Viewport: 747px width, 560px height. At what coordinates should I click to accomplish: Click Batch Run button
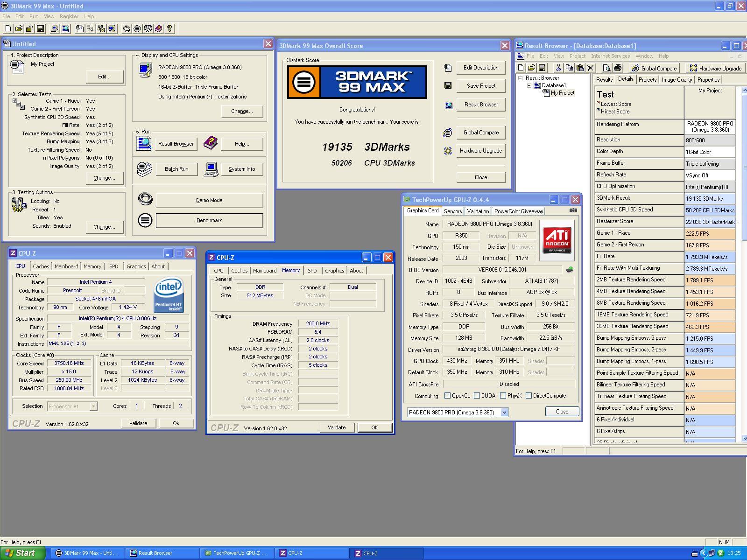tap(176, 169)
